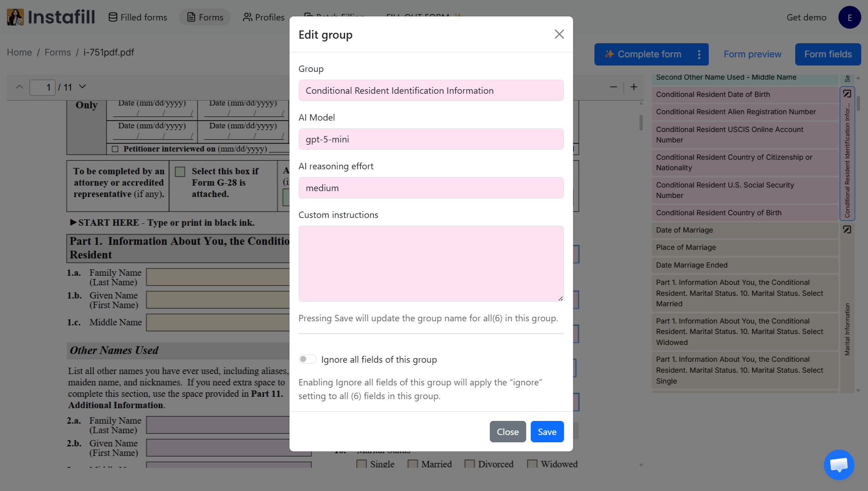Click the edit icon for the Marital Information group
The height and width of the screenshot is (491, 868).
click(x=847, y=229)
